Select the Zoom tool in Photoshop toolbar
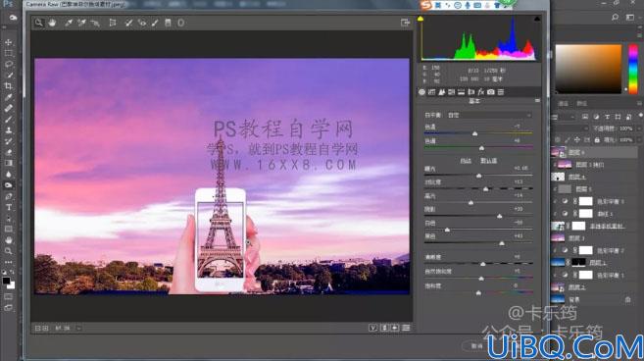This screenshot has height=361, width=644. click(x=8, y=251)
